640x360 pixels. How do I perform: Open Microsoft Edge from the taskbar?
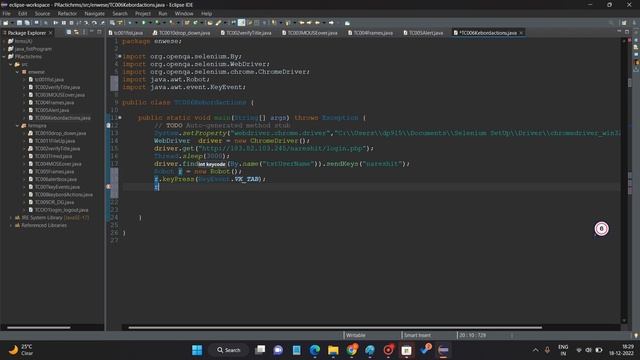click(315, 350)
